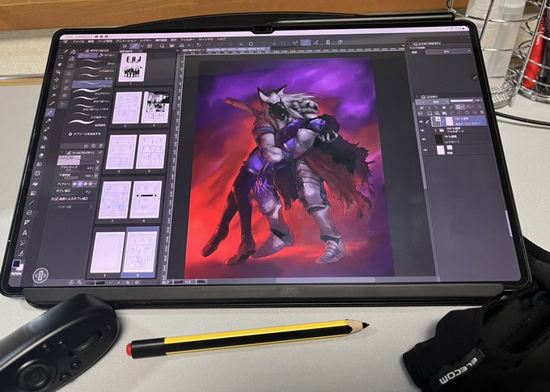Open the FOJ cover page thumbnail
The image size is (550, 392).
(132, 66)
